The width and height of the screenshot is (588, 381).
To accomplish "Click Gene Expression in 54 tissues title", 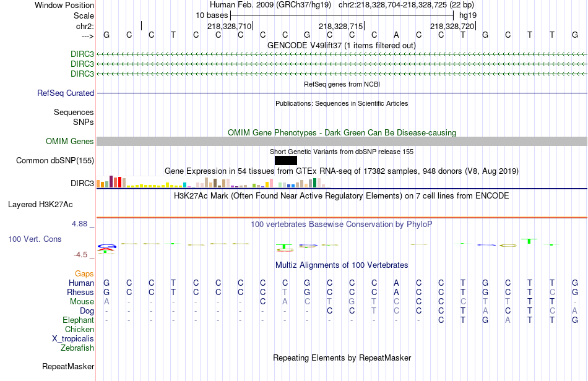I will tap(342, 171).
